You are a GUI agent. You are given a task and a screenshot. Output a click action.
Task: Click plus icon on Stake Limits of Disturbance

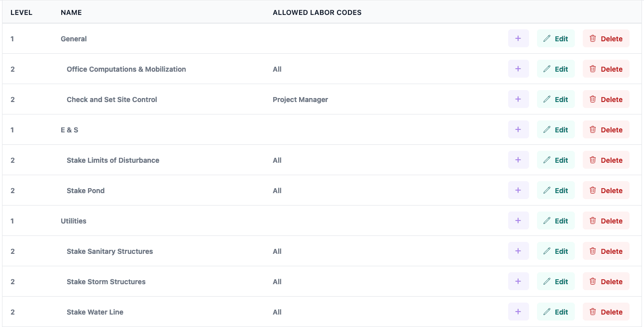tap(518, 160)
